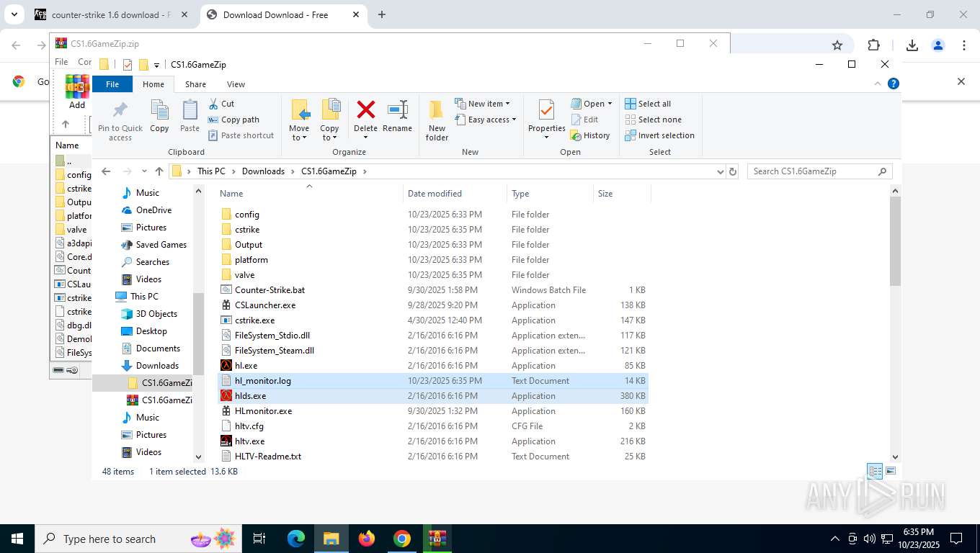This screenshot has width=980, height=553.
Task: Sort files by Type column header
Action: tap(550, 193)
